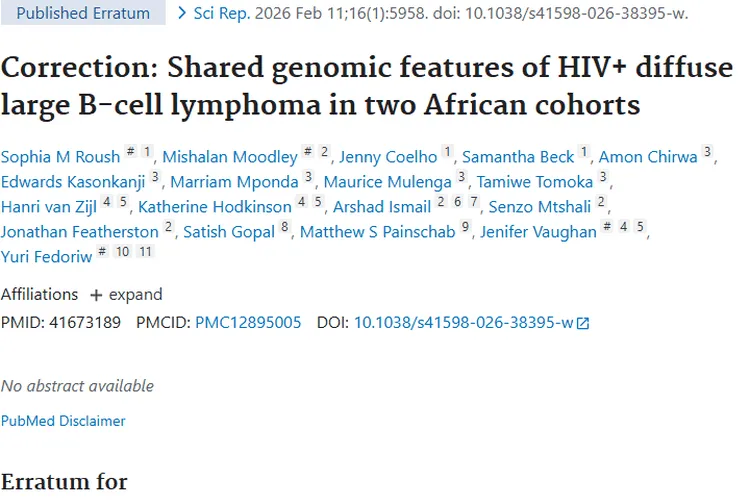
Task: Click affiliation 9 beside Matthew S Painschab
Action: tap(465, 229)
